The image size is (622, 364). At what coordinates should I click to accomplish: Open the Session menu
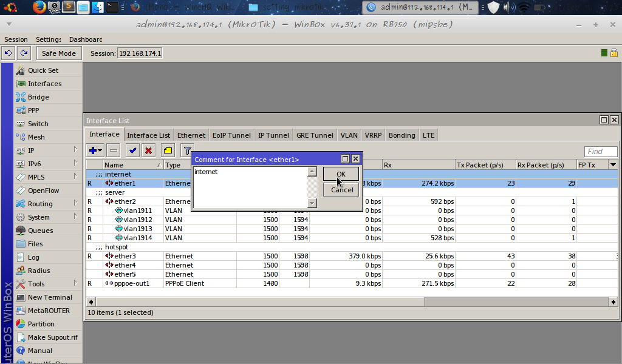16,39
